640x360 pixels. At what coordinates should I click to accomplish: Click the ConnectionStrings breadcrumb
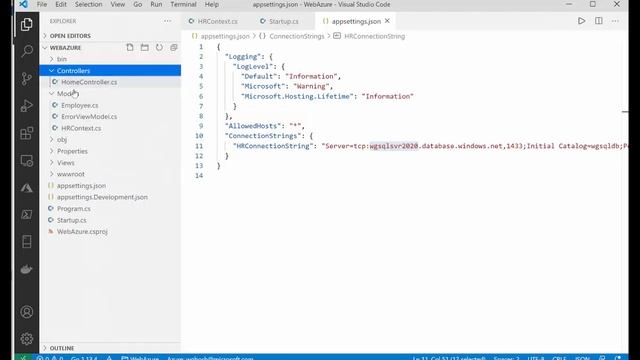coord(296,36)
